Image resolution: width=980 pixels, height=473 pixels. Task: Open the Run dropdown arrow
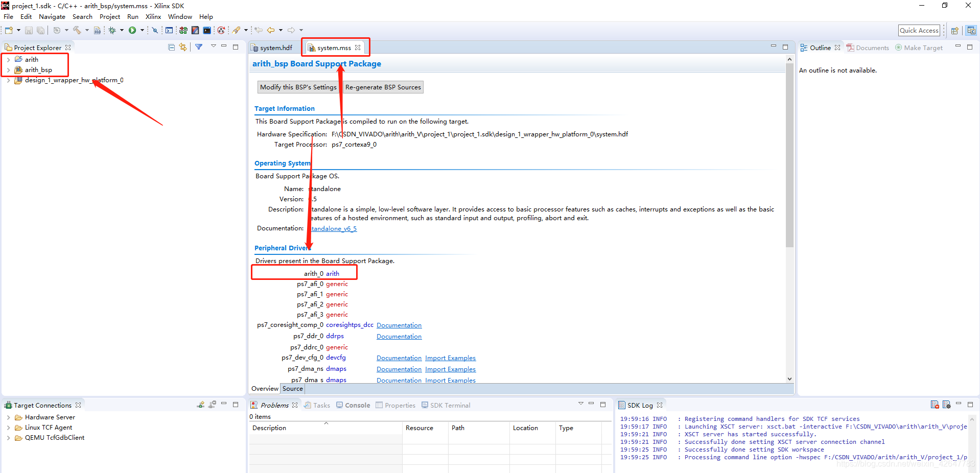click(x=142, y=30)
